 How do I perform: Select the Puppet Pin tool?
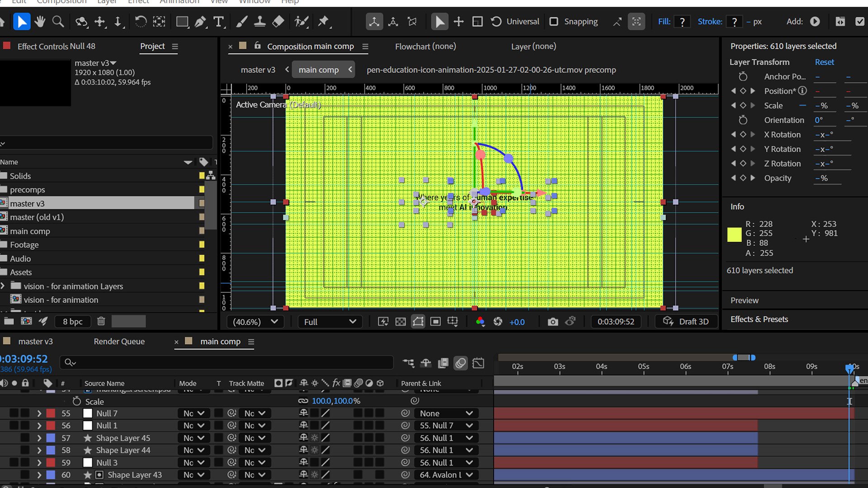click(x=324, y=21)
